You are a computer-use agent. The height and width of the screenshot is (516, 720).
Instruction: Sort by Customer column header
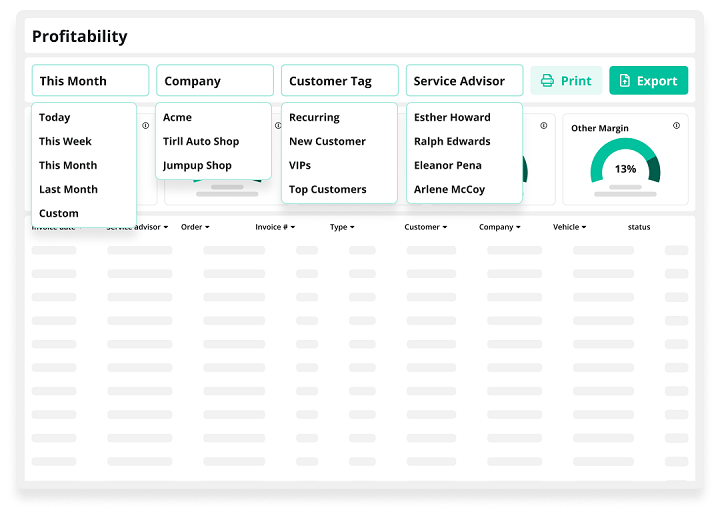tap(425, 227)
